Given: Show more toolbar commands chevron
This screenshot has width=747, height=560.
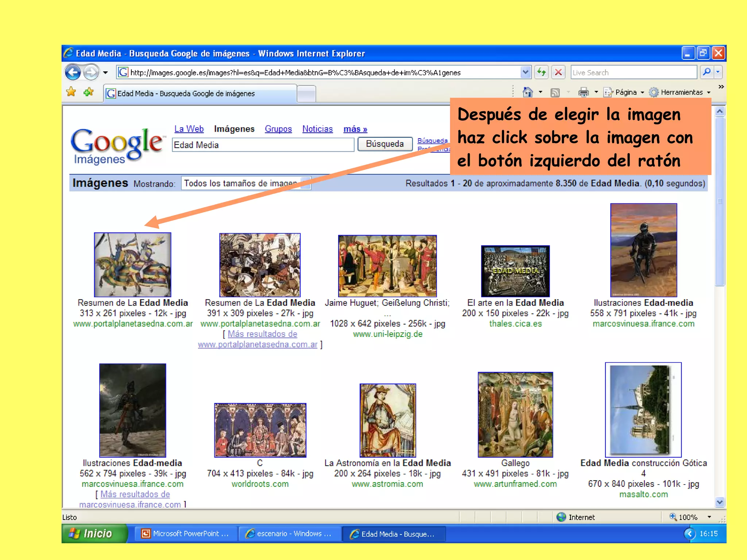Looking at the screenshot, I should pyautogui.click(x=721, y=87).
